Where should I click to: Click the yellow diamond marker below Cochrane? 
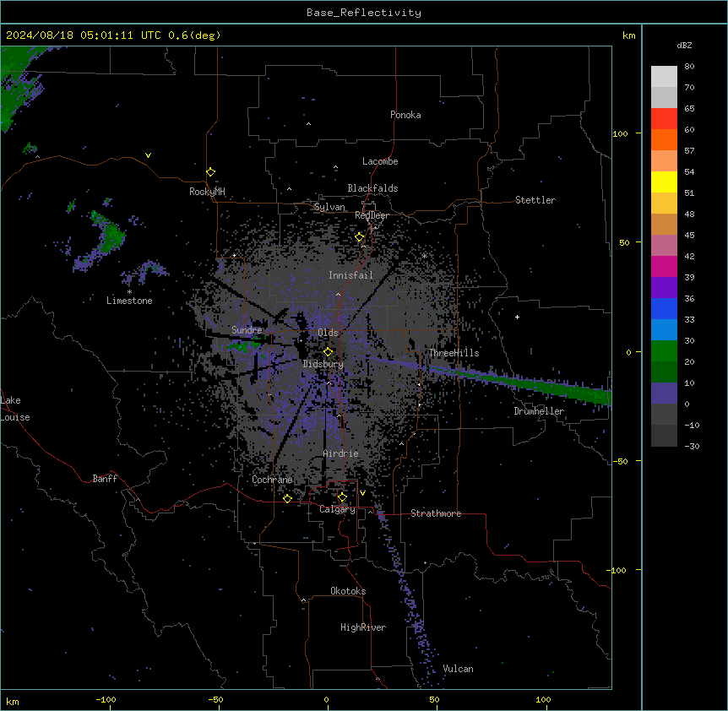[x=287, y=498]
